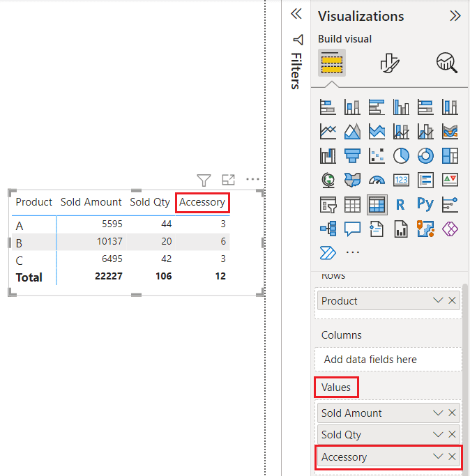Sort by the Sold Amount column header
Viewport: 470px width, 476px height.
point(91,202)
